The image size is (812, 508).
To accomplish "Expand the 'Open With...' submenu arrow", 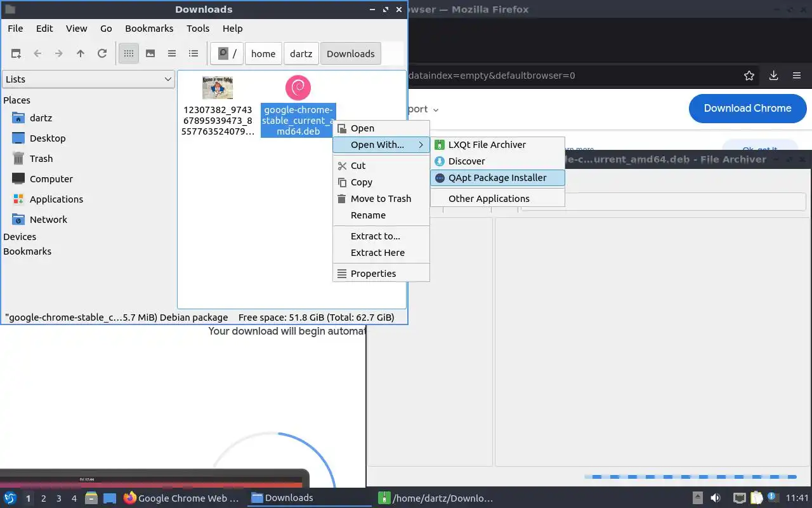I will click(x=421, y=145).
